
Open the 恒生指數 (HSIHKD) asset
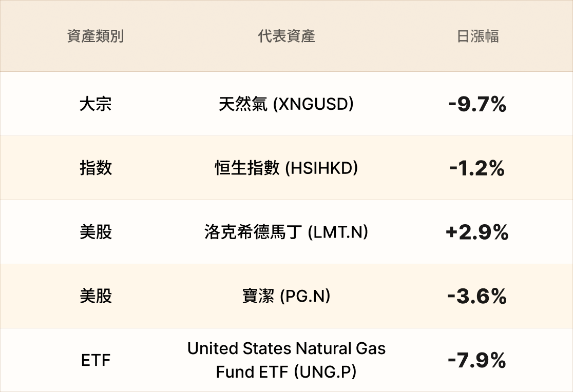tap(286, 168)
